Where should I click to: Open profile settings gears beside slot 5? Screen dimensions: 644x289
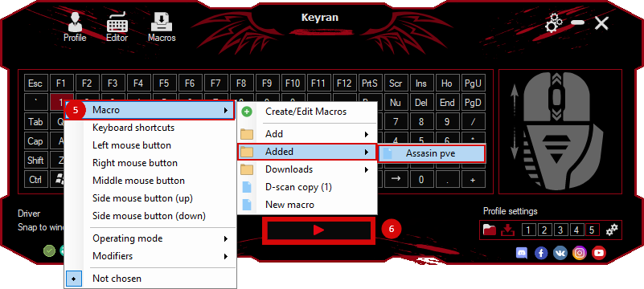click(612, 230)
